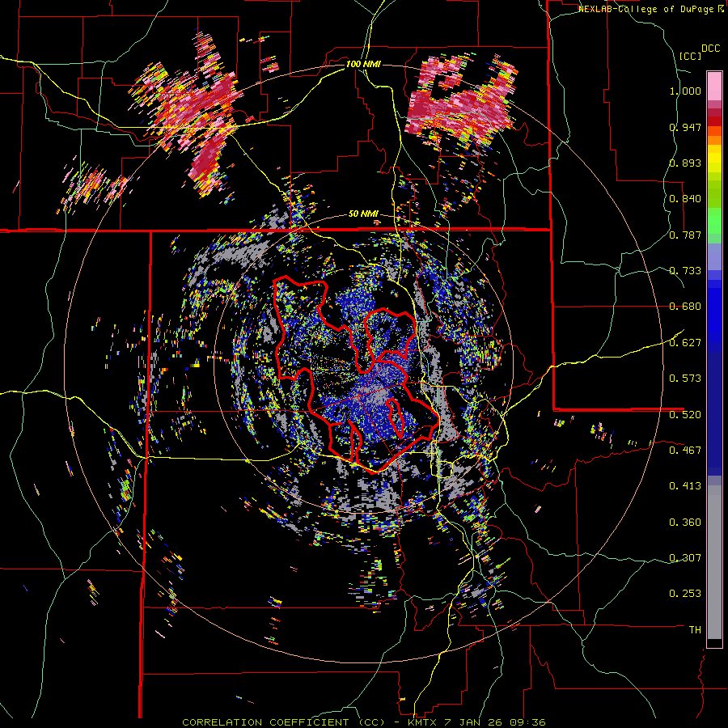Viewport: 728px width, 728px height.
Task: Select the 0.680 legend value
Action: (x=685, y=307)
